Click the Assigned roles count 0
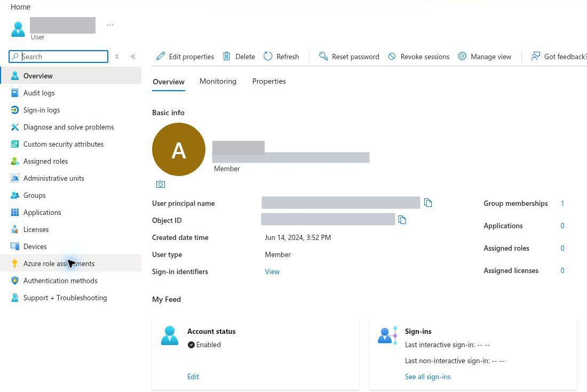 click(562, 249)
